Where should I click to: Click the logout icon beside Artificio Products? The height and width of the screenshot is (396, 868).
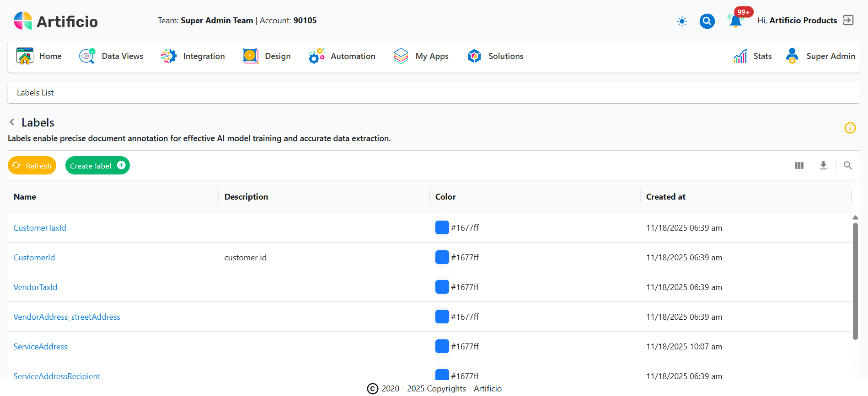pyautogui.click(x=848, y=21)
